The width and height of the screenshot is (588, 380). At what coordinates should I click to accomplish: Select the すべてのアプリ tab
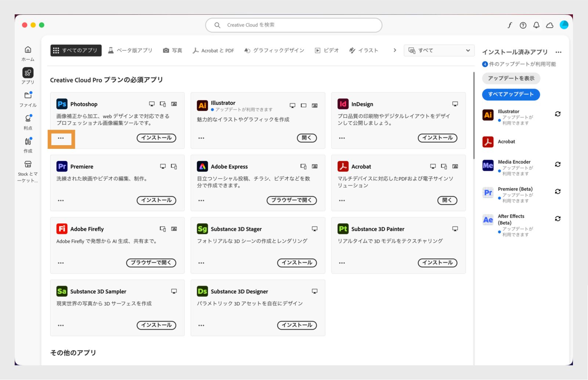click(76, 50)
